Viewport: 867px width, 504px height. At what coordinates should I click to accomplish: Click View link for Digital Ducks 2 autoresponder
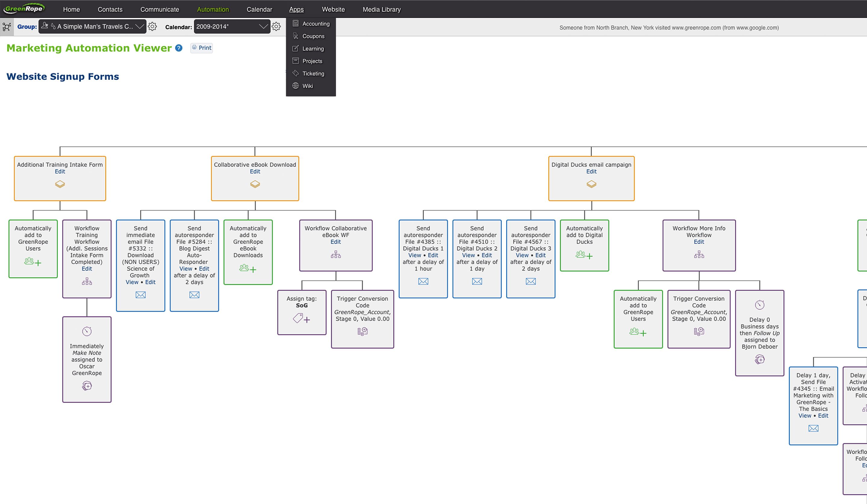[468, 255]
